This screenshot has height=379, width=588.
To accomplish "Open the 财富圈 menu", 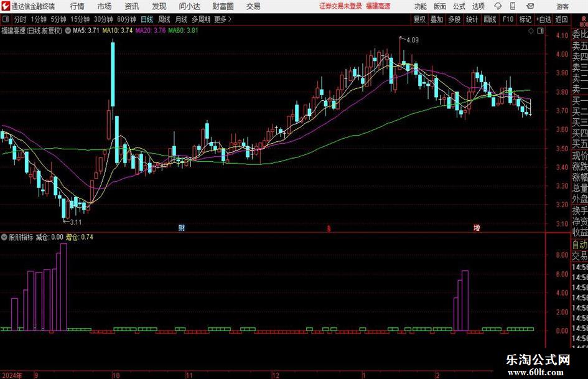I will click(223, 6).
